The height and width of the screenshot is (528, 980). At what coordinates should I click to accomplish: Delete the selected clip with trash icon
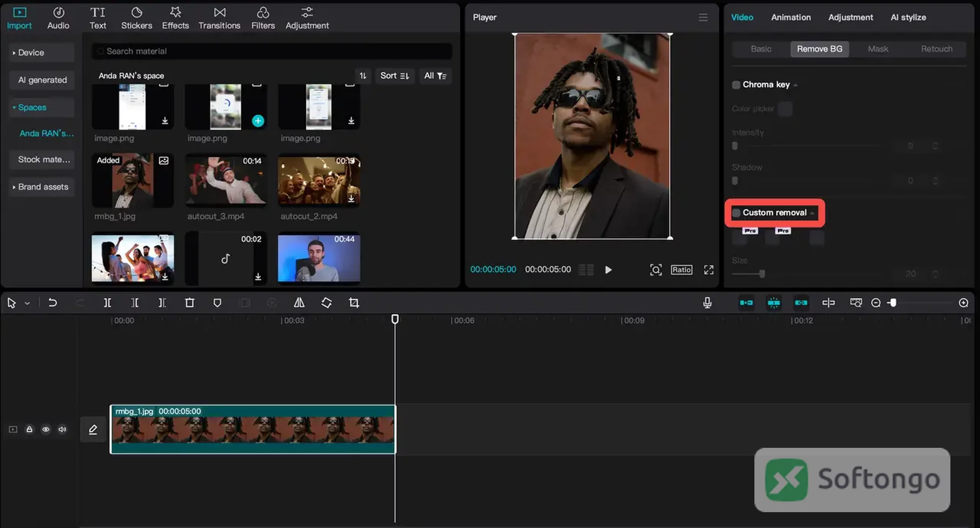click(x=189, y=303)
